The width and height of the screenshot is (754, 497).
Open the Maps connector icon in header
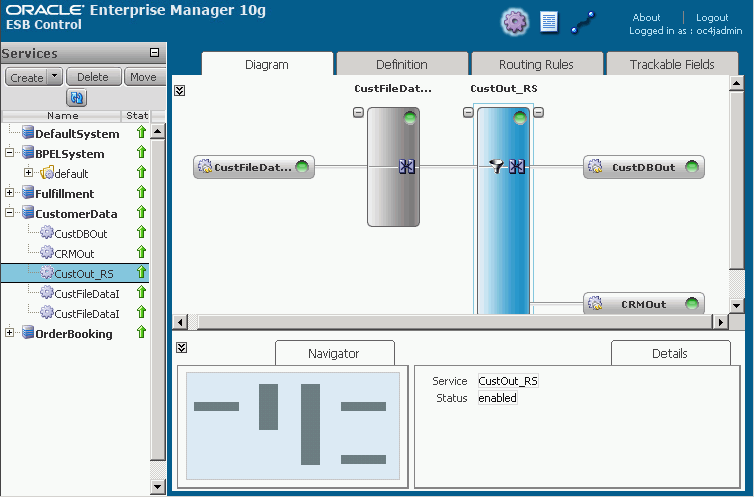coord(583,23)
